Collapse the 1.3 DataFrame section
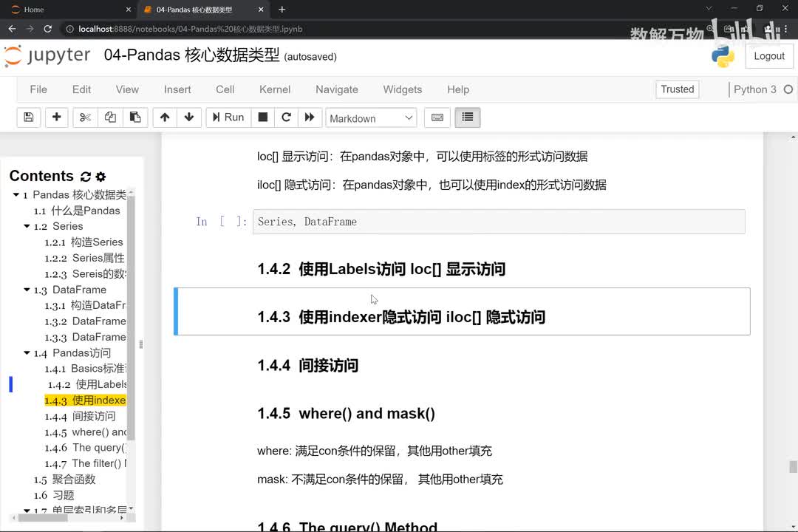This screenshot has height=532, width=798. pos(27,290)
